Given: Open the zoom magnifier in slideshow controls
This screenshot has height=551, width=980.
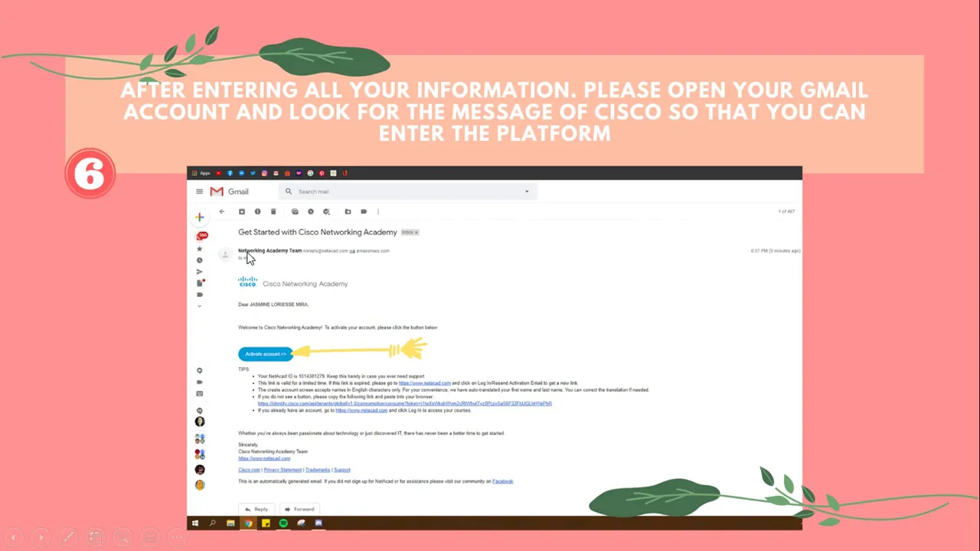Looking at the screenshot, I should point(122,537).
